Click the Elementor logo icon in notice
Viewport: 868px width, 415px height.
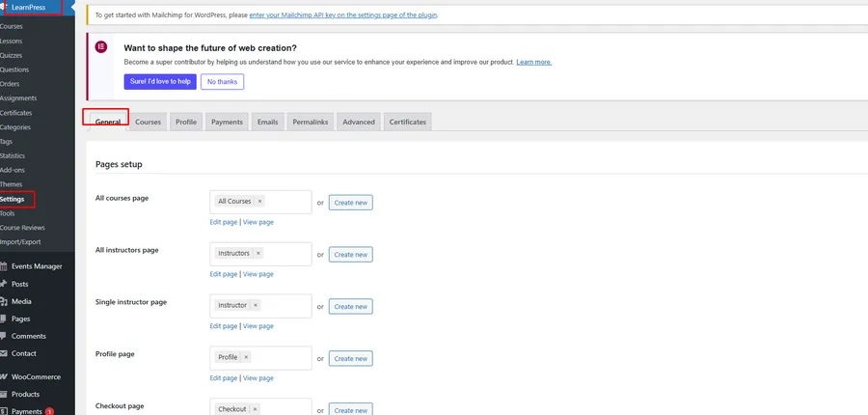tap(100, 47)
